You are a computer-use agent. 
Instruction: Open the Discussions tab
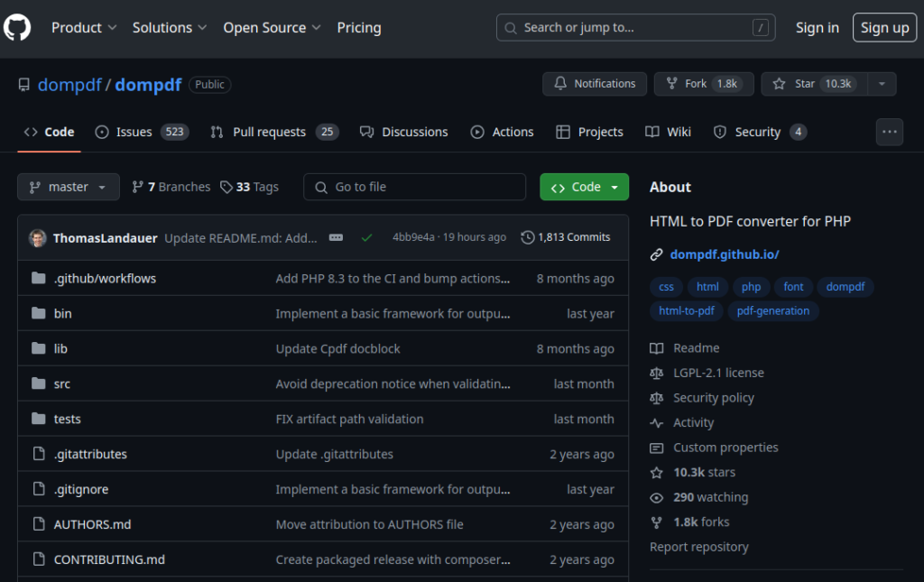pyautogui.click(x=403, y=132)
